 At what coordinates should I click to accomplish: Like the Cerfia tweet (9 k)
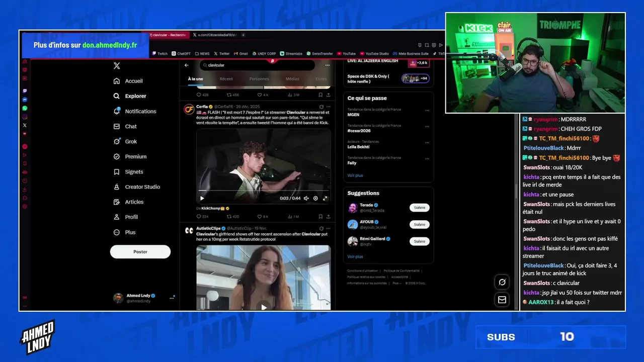pyautogui.click(x=263, y=217)
